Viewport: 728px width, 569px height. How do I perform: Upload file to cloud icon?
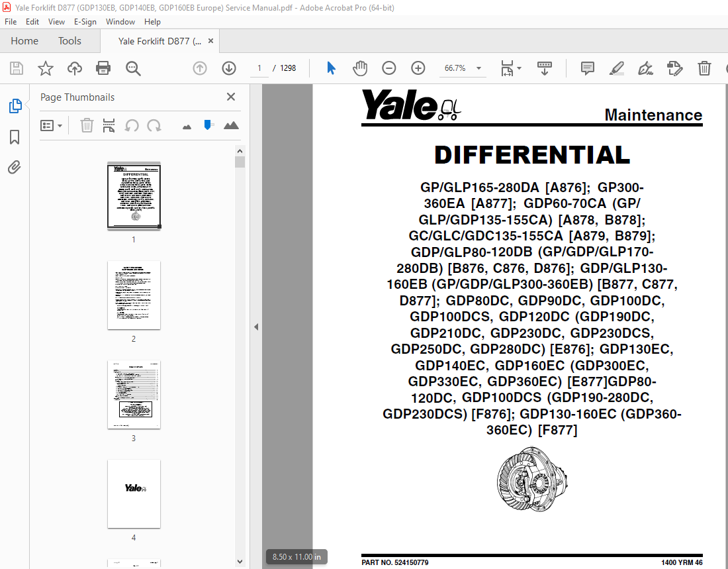coord(74,68)
